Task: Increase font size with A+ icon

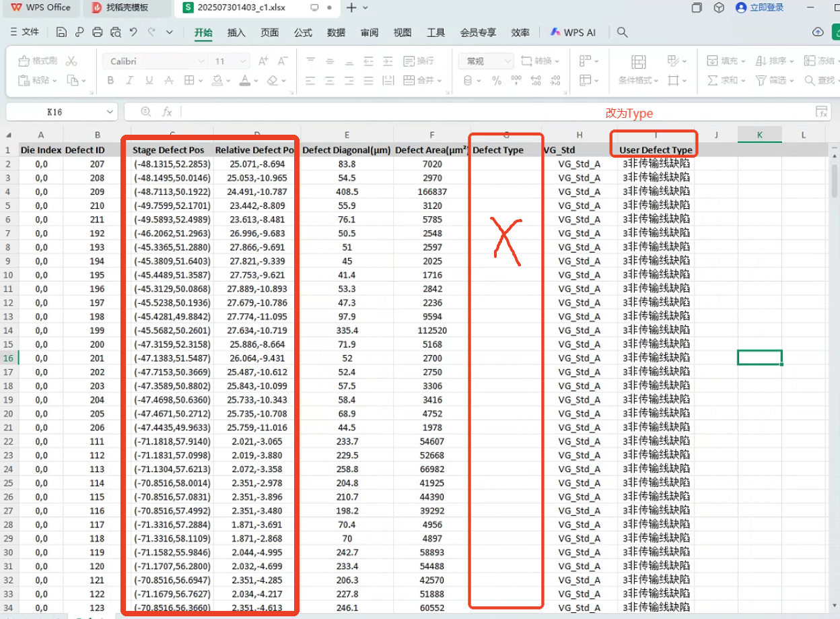Action: (x=263, y=61)
